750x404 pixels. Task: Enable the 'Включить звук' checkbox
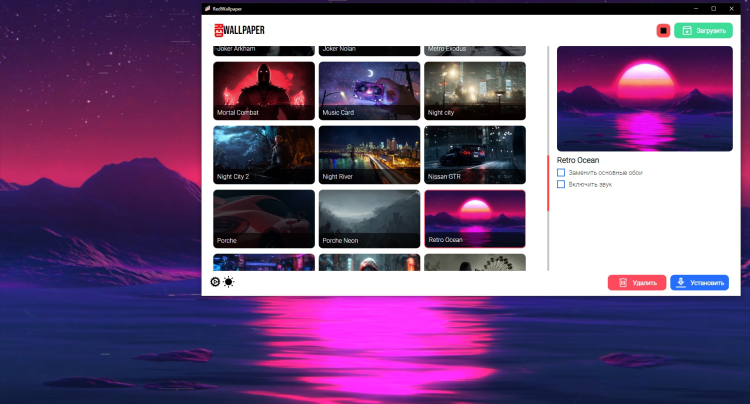(x=561, y=184)
